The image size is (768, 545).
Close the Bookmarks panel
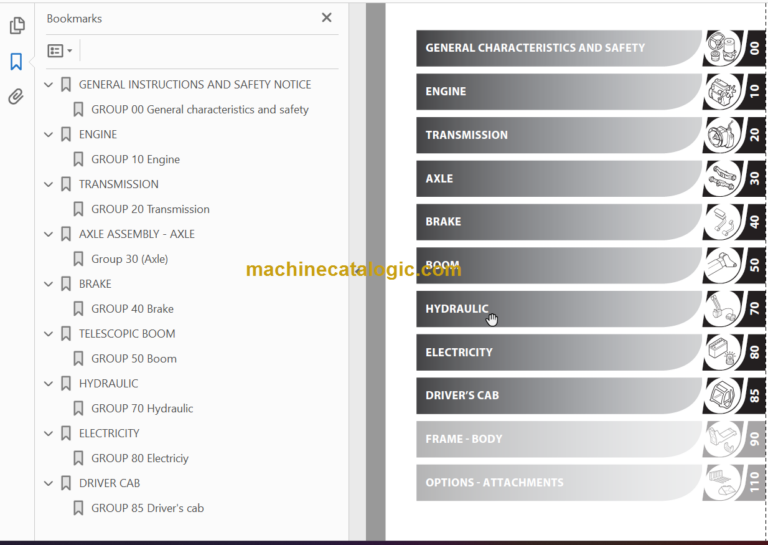[327, 18]
